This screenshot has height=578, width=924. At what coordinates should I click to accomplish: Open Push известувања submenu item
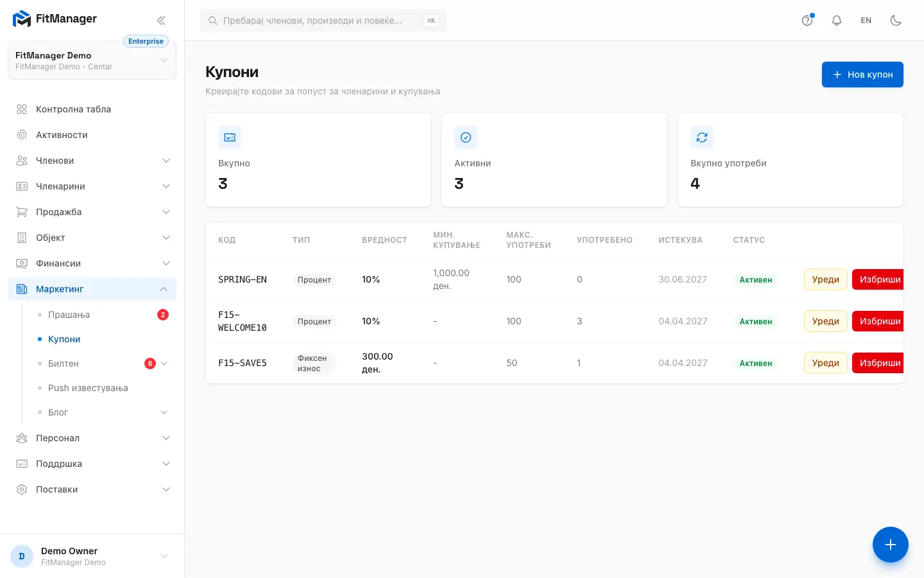click(x=103, y=388)
